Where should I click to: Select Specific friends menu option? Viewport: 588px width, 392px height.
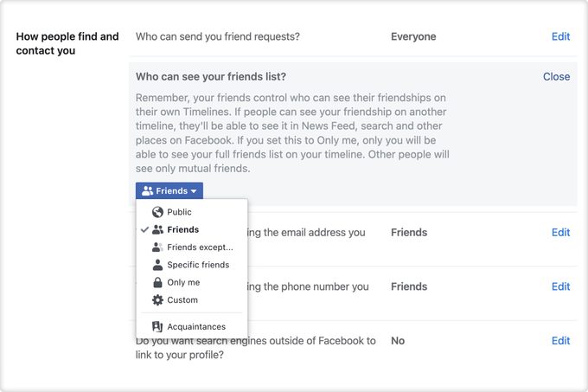[x=198, y=265]
